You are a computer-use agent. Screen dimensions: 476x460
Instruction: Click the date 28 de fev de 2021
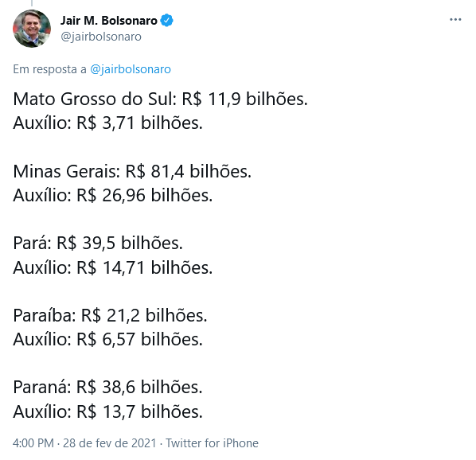(x=110, y=443)
